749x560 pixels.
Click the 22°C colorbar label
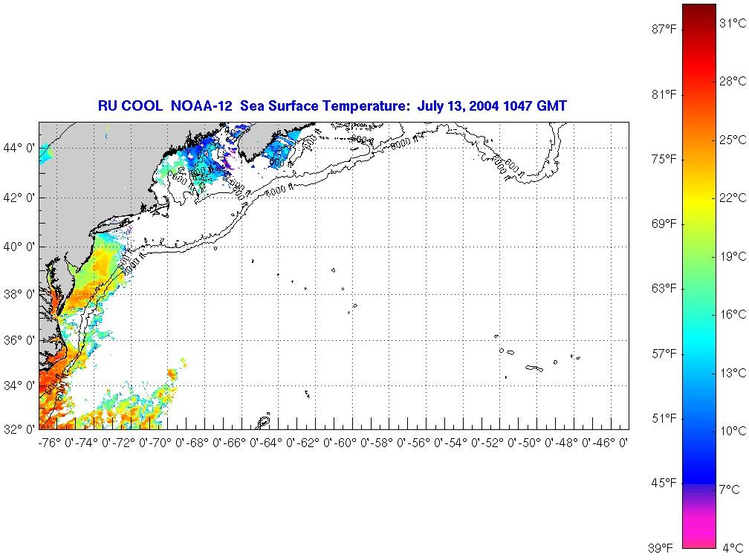733,198
